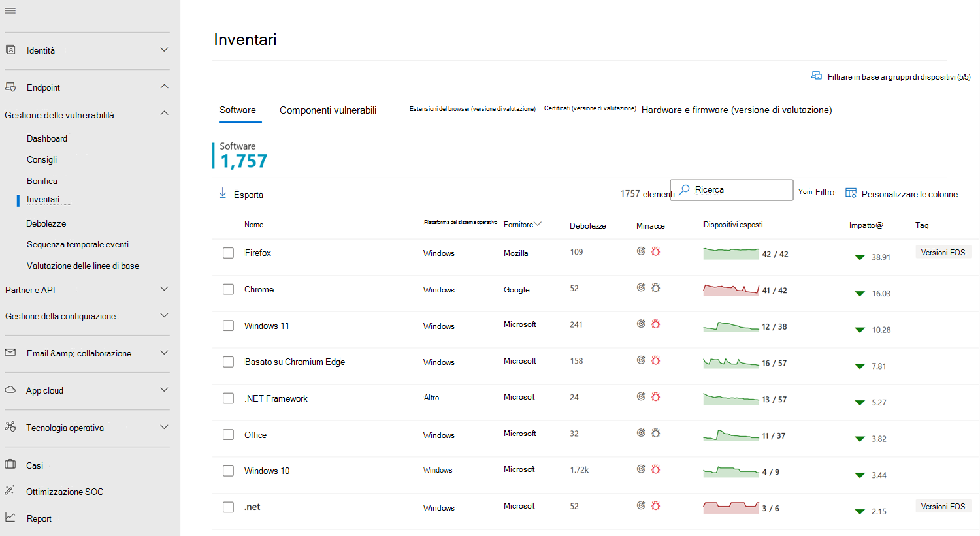Click the Tecnologia operativa icon
The image size is (980, 536).
(10, 427)
